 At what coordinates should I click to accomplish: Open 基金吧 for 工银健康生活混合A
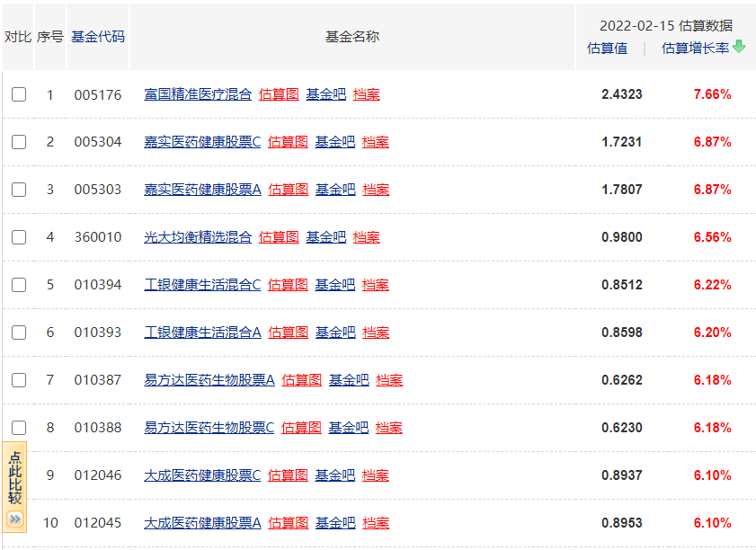(335, 333)
